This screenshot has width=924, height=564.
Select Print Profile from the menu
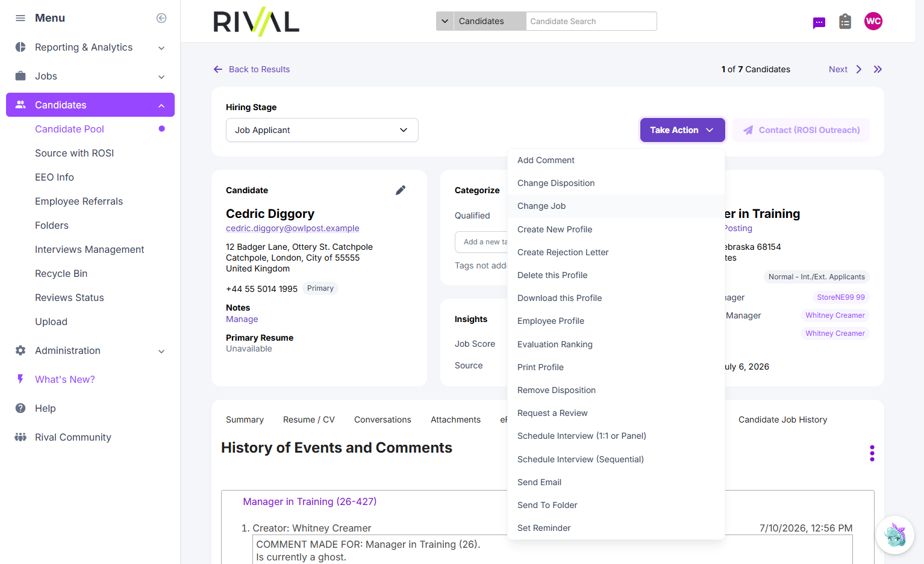coord(616,367)
